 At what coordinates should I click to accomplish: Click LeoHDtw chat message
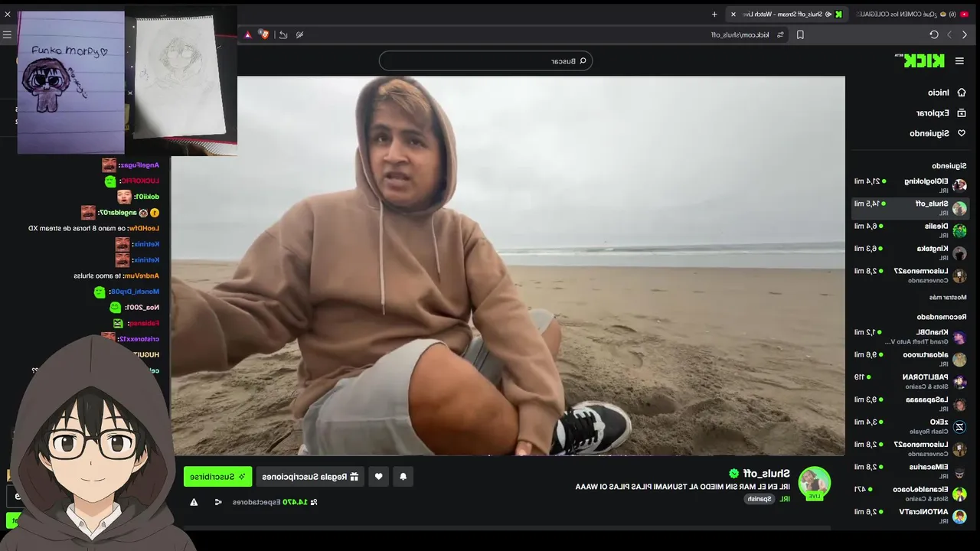point(93,228)
